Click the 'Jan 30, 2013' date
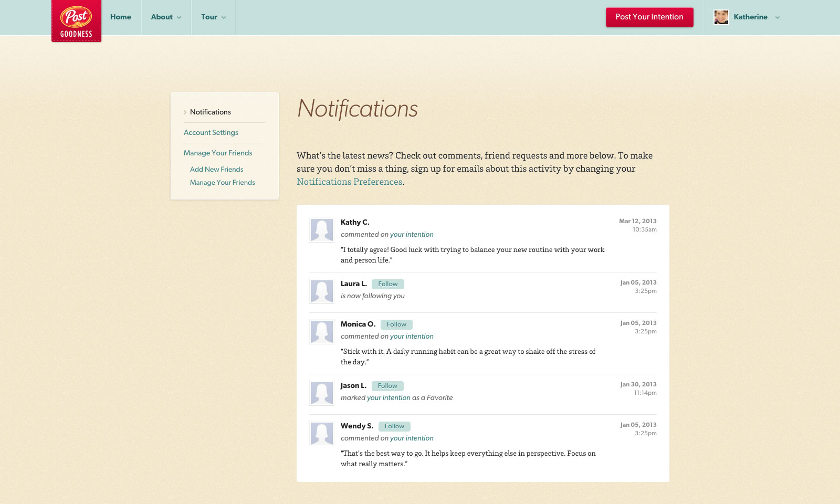The image size is (840, 504). 638,384
